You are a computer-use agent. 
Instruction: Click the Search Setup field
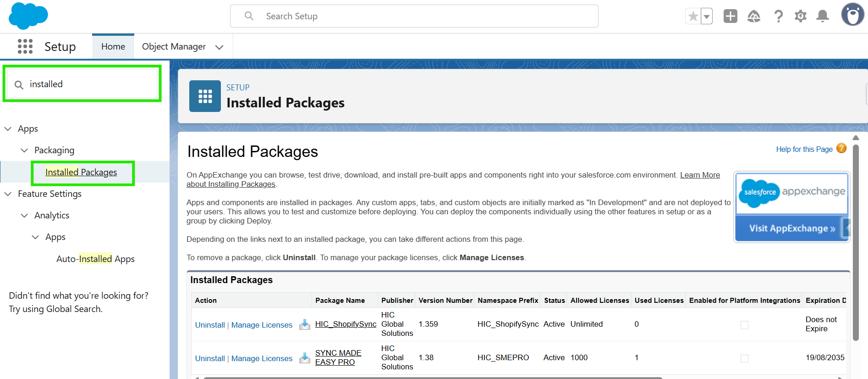414,16
